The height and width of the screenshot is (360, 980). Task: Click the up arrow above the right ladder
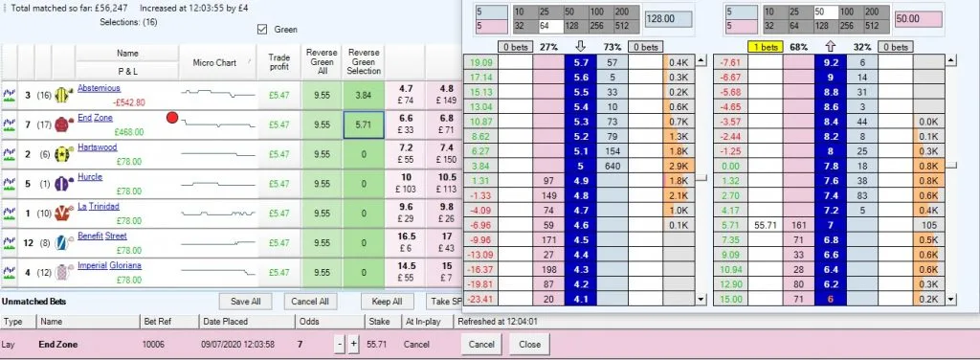point(831,46)
